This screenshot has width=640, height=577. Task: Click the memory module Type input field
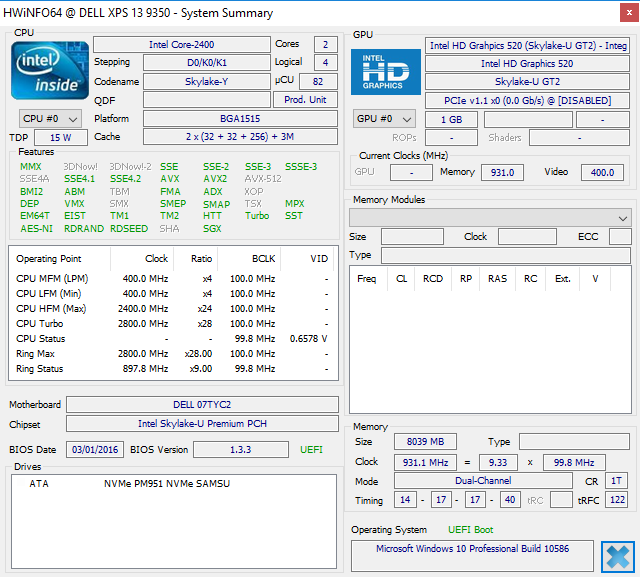(506, 255)
